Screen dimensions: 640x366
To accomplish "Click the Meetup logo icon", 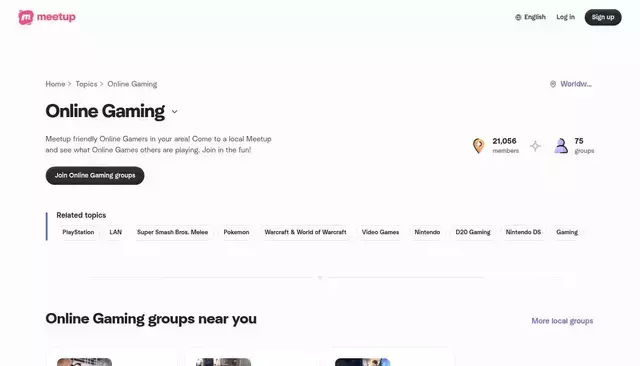I will pos(26,17).
